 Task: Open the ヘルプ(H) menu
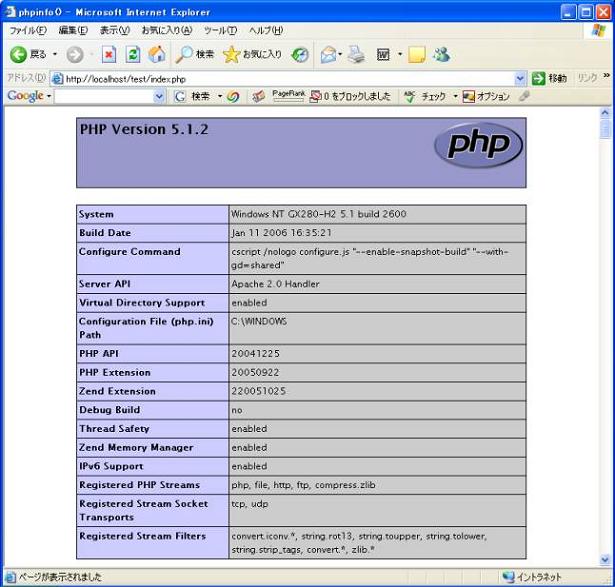[266, 31]
